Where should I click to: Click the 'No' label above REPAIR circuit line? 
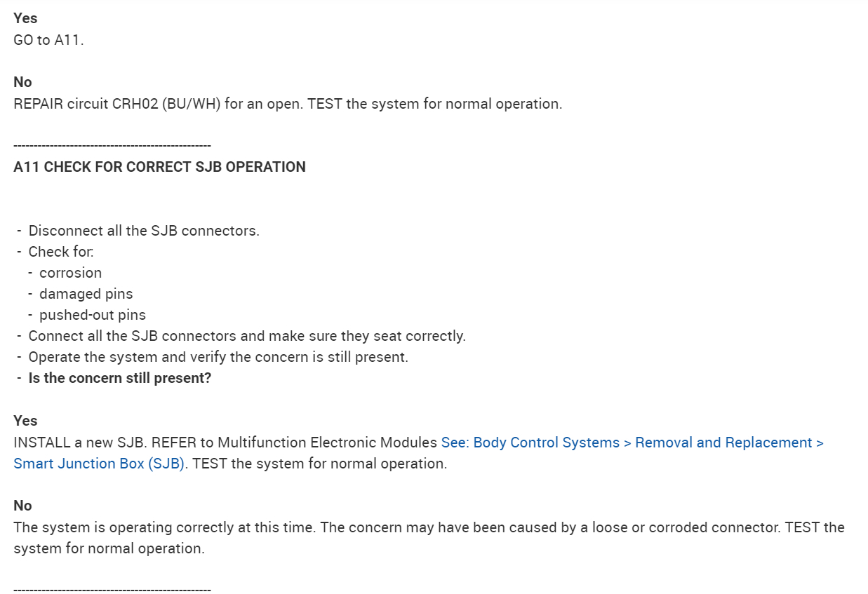click(22, 82)
